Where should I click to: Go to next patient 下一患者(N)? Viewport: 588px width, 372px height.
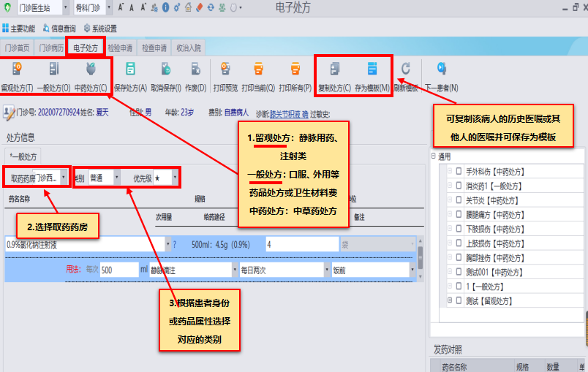coord(441,69)
